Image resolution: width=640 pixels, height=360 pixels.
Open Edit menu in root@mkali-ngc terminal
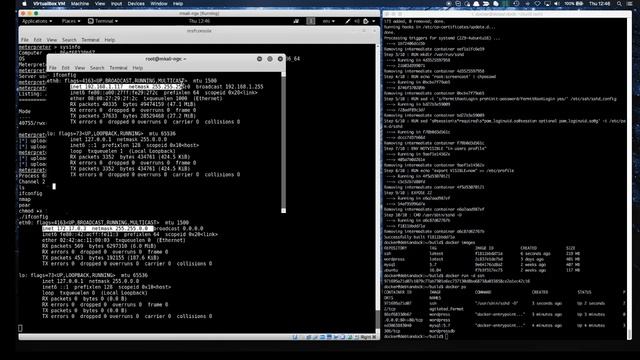click(65, 68)
